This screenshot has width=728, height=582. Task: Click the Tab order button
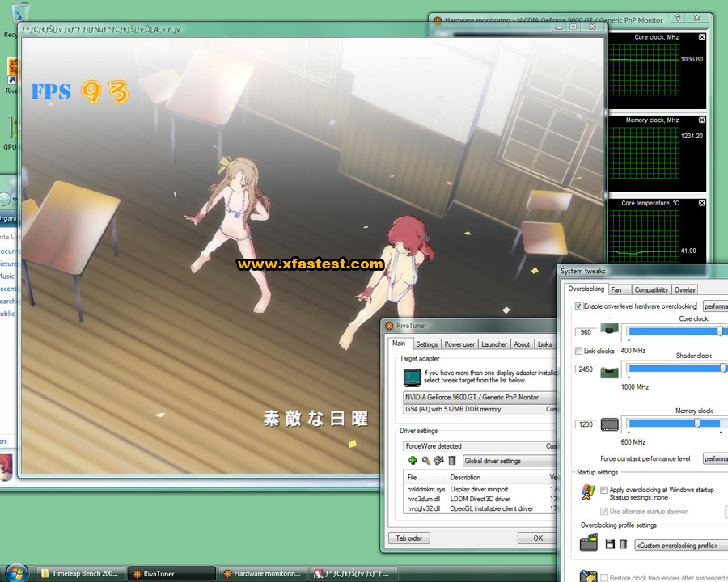(x=409, y=538)
